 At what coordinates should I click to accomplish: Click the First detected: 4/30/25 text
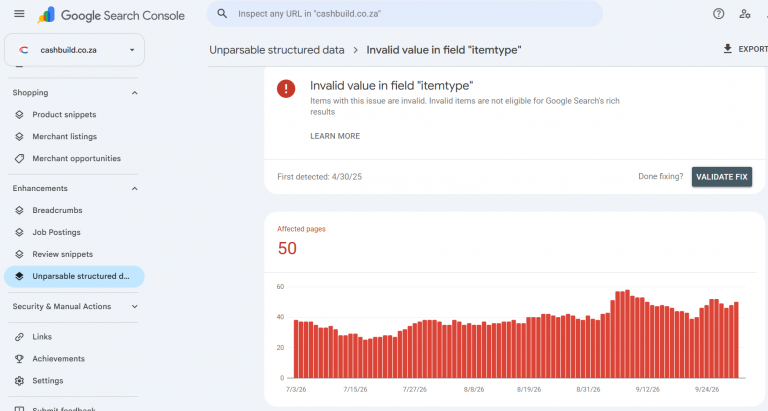[x=319, y=177]
